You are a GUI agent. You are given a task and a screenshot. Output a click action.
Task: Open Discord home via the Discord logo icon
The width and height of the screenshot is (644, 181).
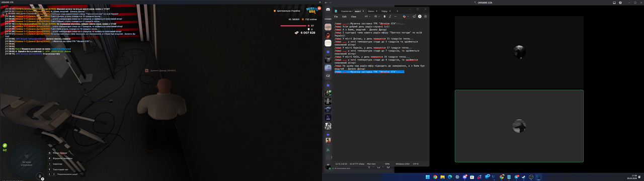coord(328,10)
